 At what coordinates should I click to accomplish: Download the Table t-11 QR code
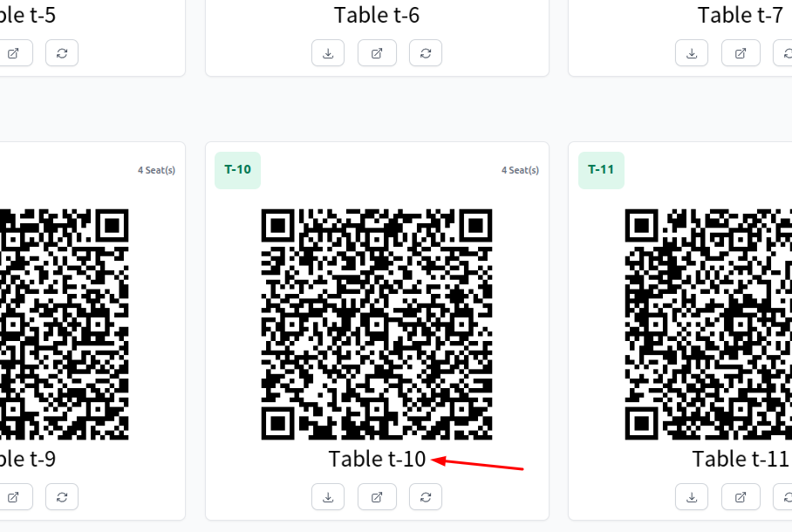coord(692,497)
